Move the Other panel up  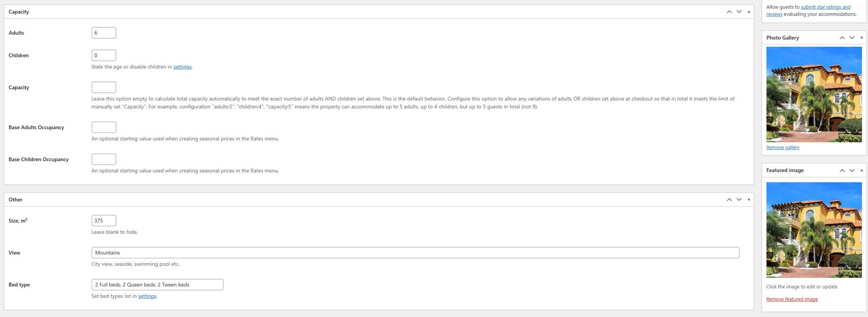729,199
